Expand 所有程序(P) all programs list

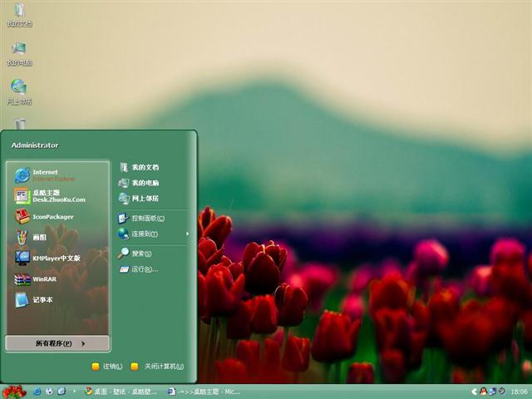(57, 343)
